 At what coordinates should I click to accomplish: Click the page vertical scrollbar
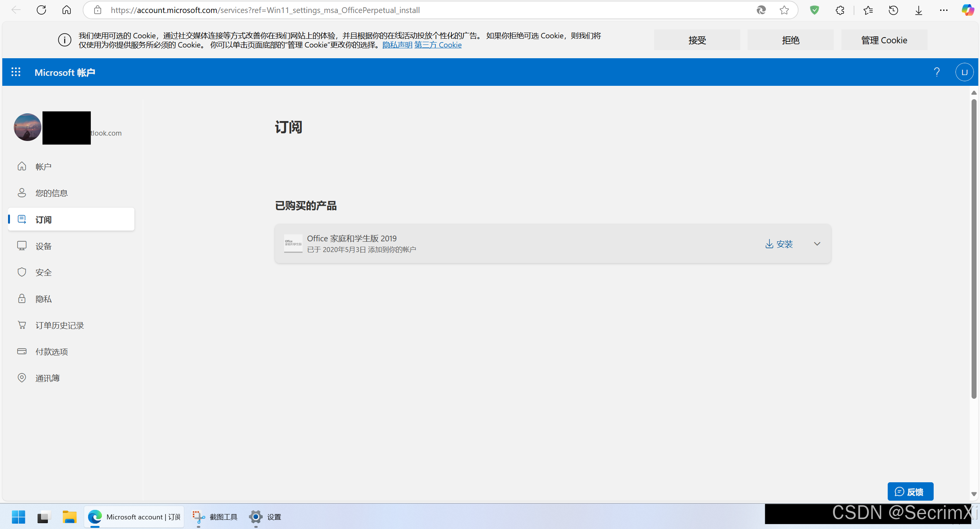tap(973, 249)
